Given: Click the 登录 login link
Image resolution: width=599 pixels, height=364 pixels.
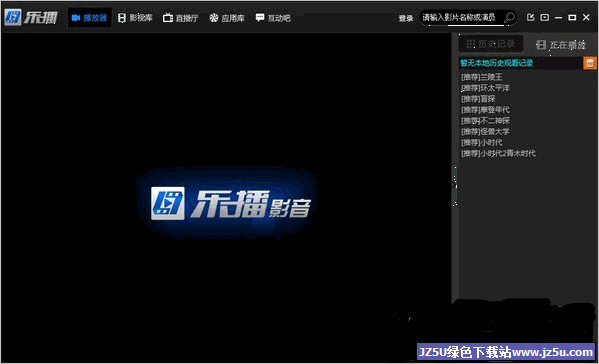Looking at the screenshot, I should (x=406, y=18).
